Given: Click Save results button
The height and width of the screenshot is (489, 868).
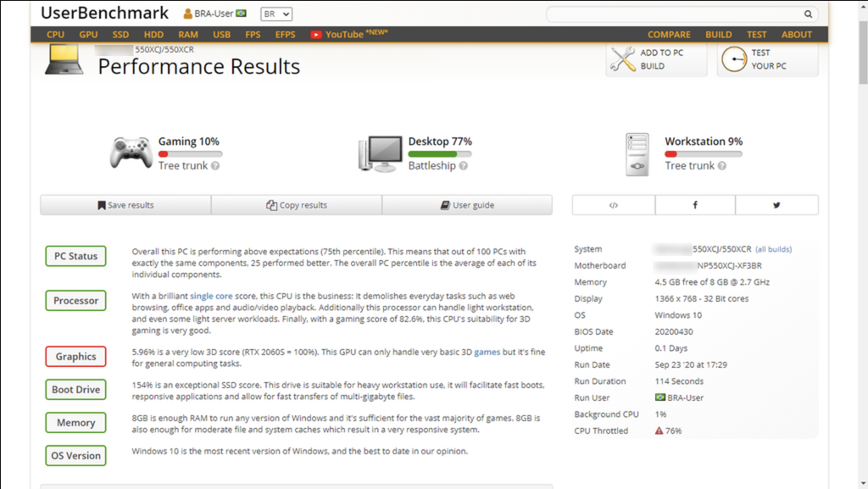Looking at the screenshot, I should coord(125,205).
